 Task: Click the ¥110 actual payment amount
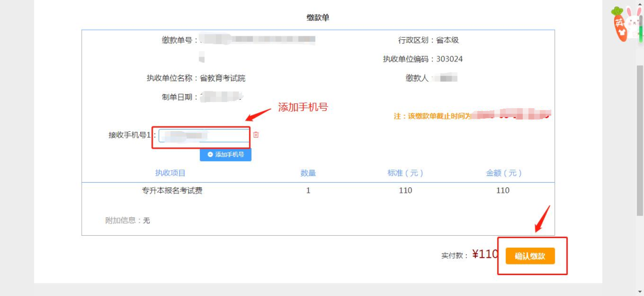tap(485, 254)
